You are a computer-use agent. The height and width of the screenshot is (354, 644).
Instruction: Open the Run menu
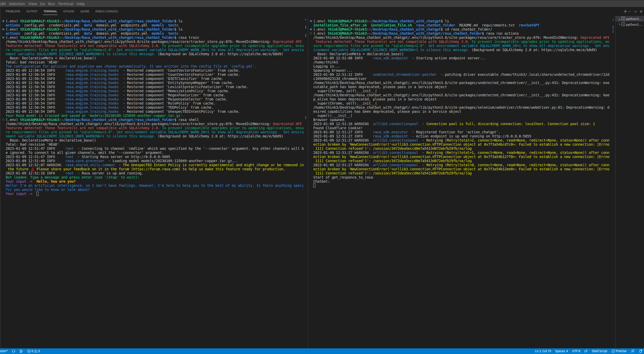tap(51, 4)
